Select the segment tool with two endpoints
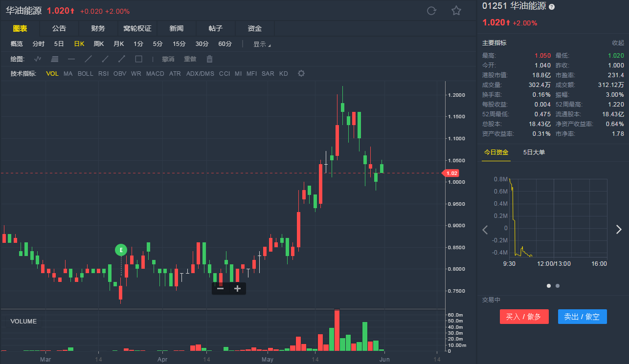The image size is (629, 364). click(x=122, y=59)
